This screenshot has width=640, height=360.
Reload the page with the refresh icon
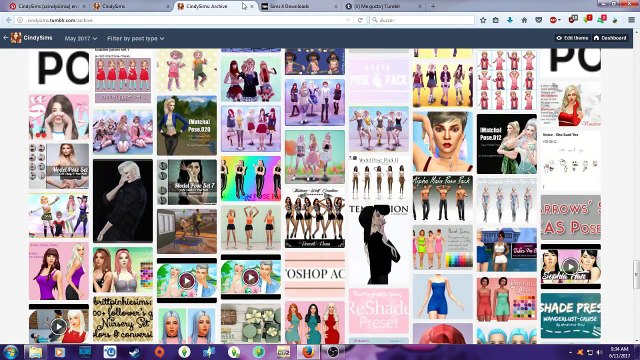click(360, 20)
